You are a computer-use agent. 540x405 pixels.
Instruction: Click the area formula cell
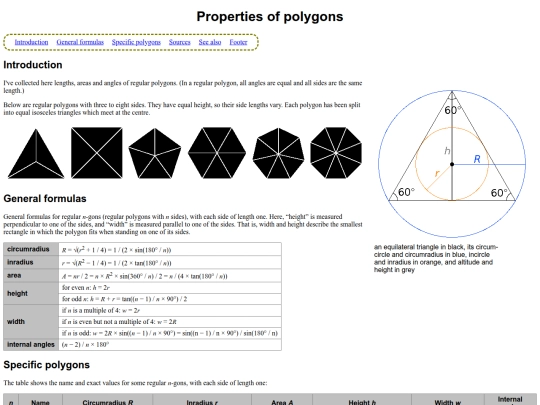[x=170, y=276]
